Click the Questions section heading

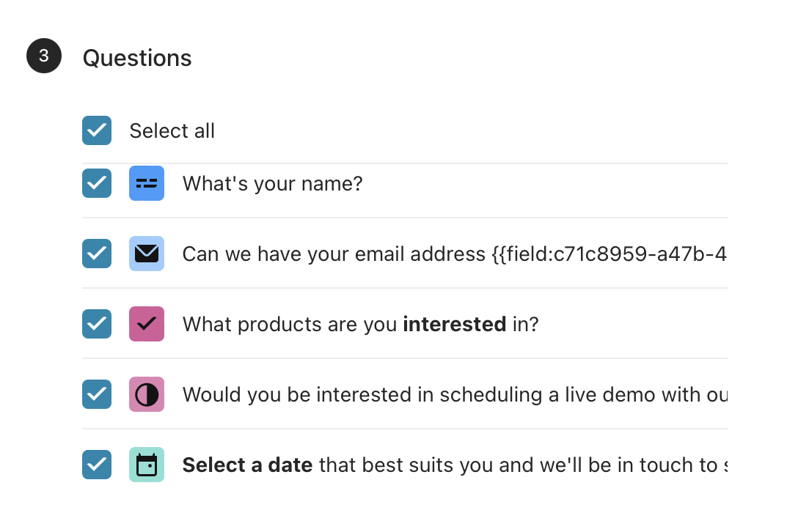(137, 57)
